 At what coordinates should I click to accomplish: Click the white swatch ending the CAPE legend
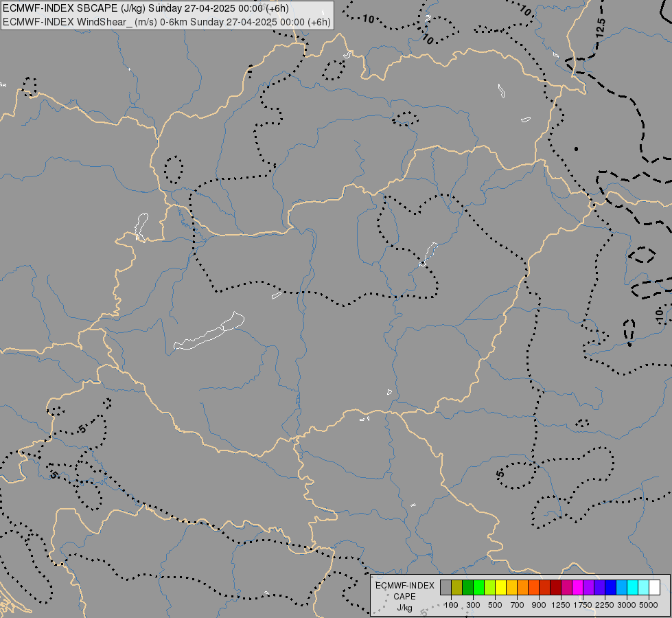click(654, 587)
